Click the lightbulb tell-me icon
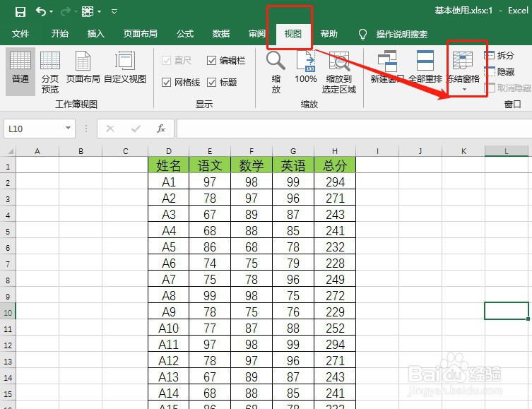This screenshot has height=409, width=532. pyautogui.click(x=362, y=34)
